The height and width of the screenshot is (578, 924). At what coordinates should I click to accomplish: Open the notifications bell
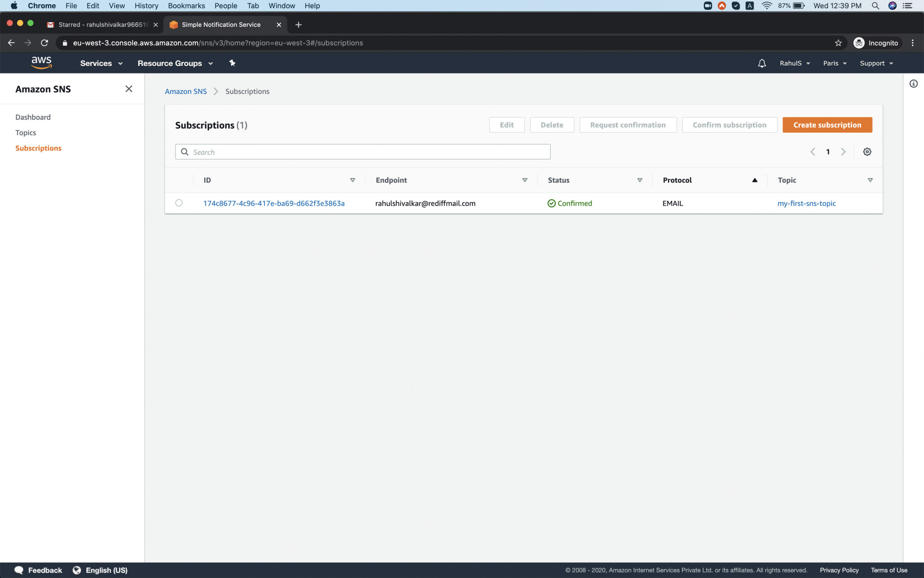pyautogui.click(x=761, y=63)
